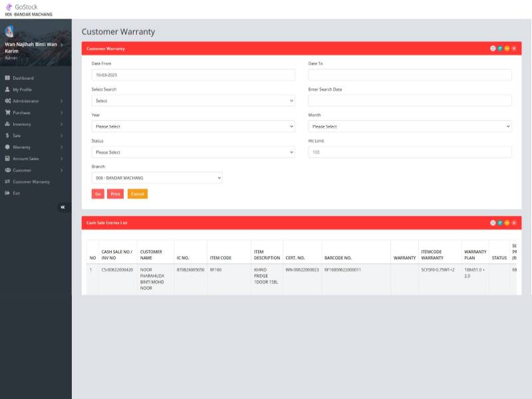Open the Status dropdown

tap(193, 152)
